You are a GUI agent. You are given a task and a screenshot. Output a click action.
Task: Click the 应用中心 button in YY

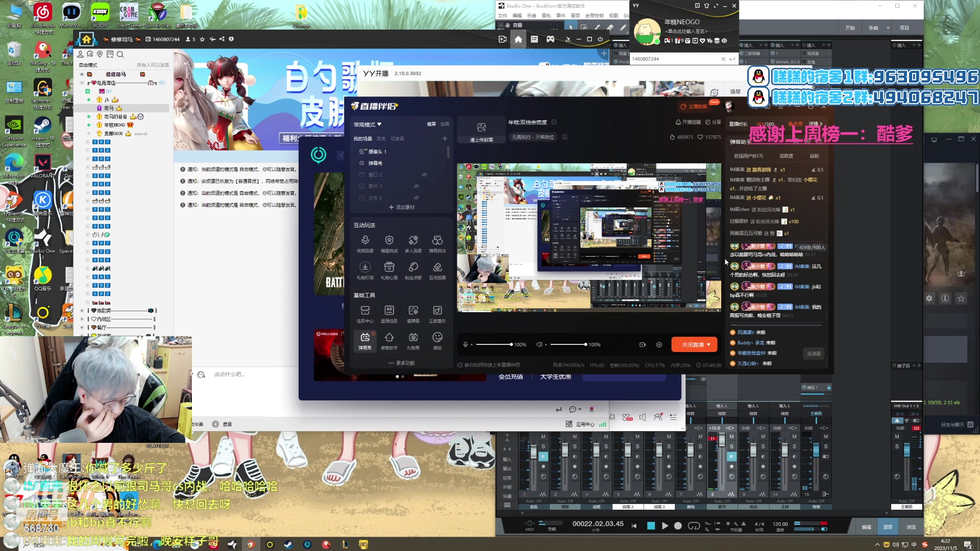580,424
